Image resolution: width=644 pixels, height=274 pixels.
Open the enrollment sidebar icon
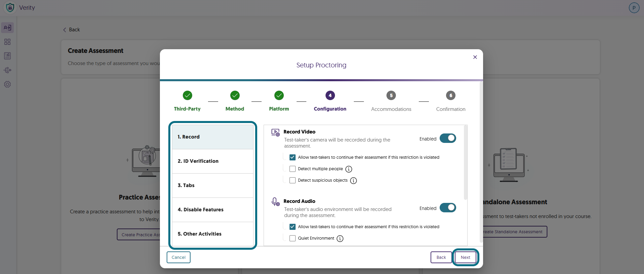[x=7, y=28]
